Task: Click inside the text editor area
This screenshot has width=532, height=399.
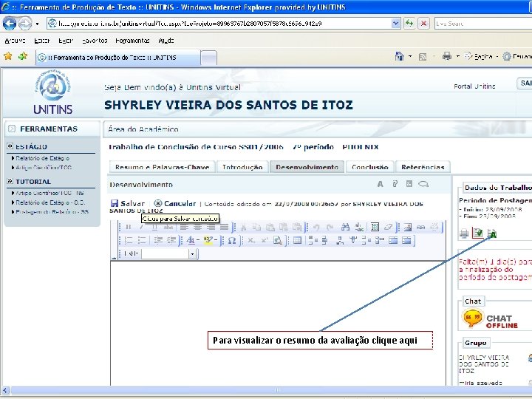Action: tap(278, 323)
